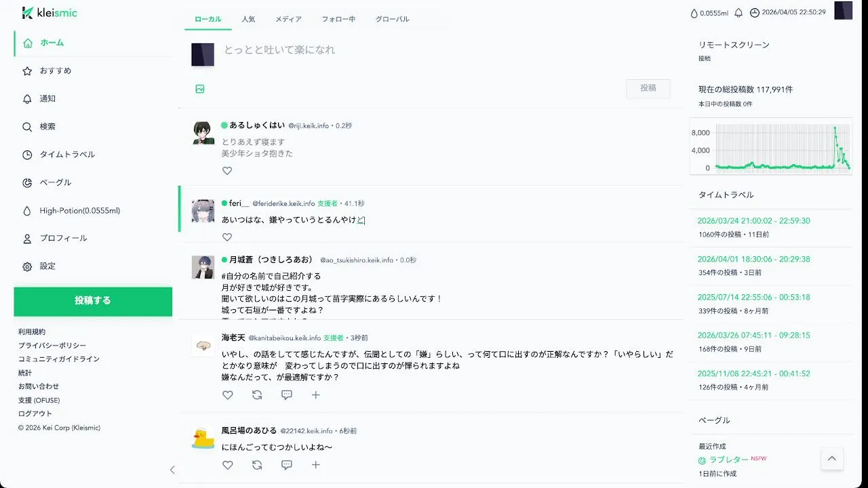Reply to 風呂場のあひる's post
The image size is (868, 488).
286,465
